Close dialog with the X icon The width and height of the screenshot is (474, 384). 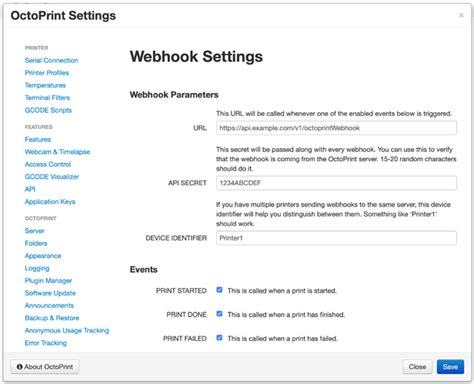pos(461,15)
